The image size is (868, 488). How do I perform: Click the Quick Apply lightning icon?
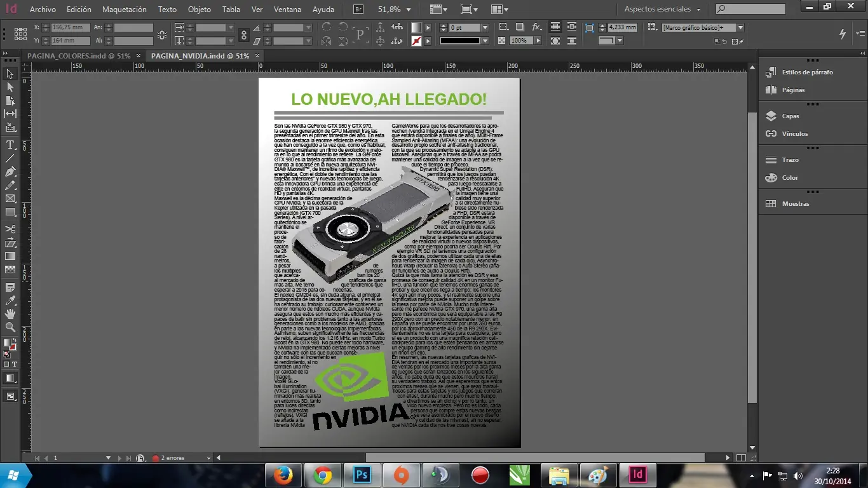click(x=843, y=34)
